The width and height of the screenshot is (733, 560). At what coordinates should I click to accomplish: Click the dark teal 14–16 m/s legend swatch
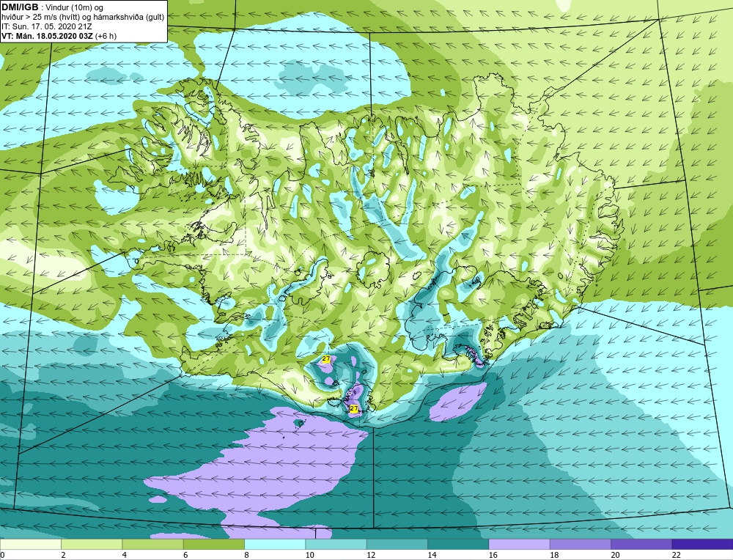pos(458,544)
